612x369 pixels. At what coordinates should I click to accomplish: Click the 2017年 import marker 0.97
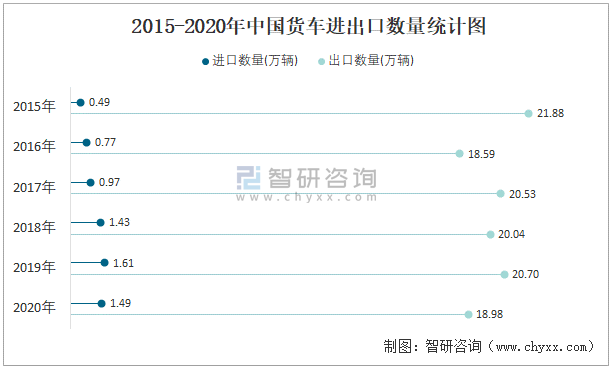91,183
